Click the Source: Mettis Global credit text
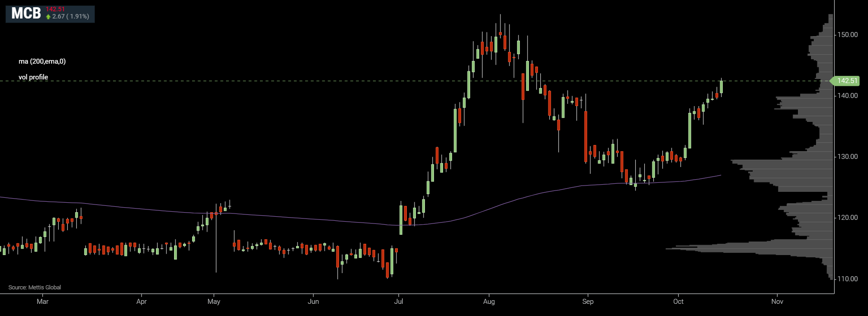 coord(34,288)
